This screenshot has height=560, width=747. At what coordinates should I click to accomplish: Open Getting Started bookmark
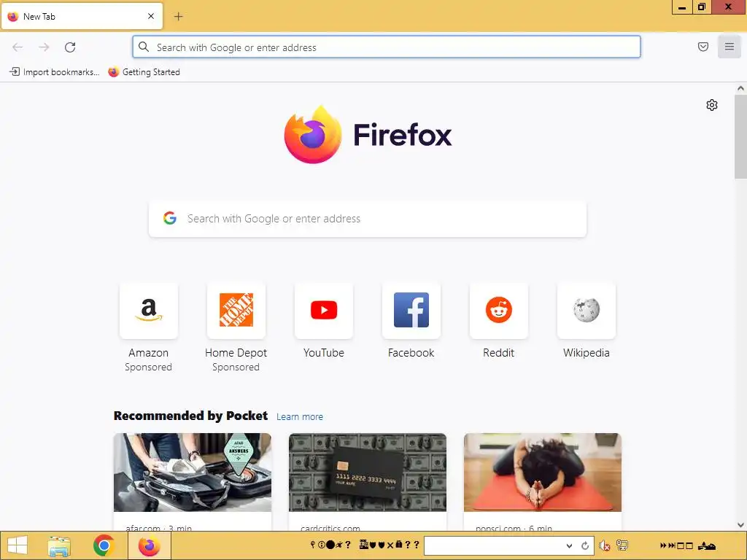pyautogui.click(x=144, y=72)
